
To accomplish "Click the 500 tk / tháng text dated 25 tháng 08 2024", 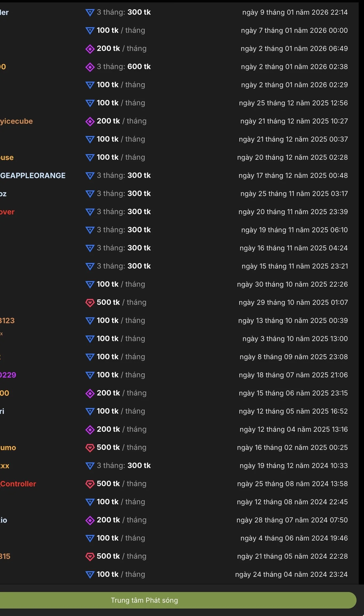I will tap(122, 484).
